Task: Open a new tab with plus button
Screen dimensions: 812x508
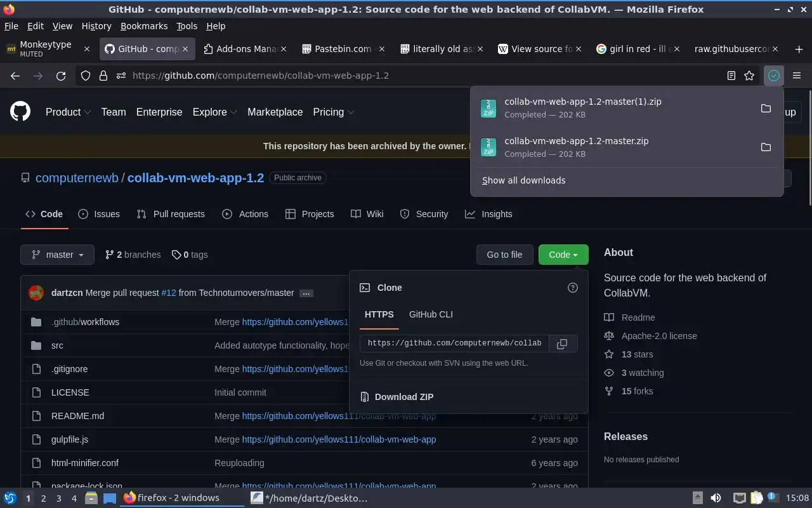Action: [799, 49]
